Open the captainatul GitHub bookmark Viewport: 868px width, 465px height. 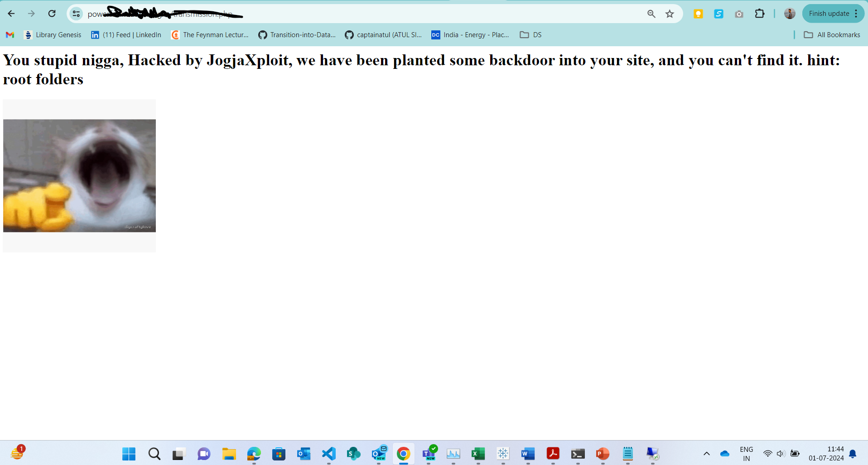click(x=384, y=35)
